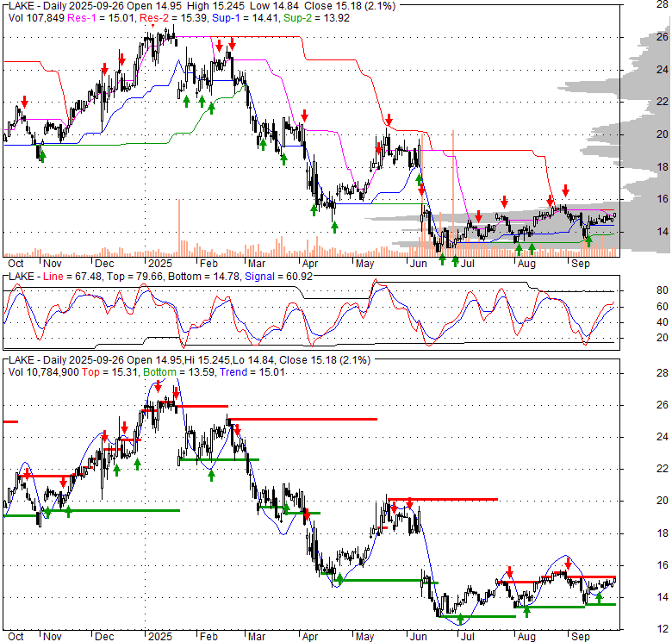The height and width of the screenshot is (642, 672).
Task: Click the Trend = 15.01 label in bottom chart
Action: 252,372
